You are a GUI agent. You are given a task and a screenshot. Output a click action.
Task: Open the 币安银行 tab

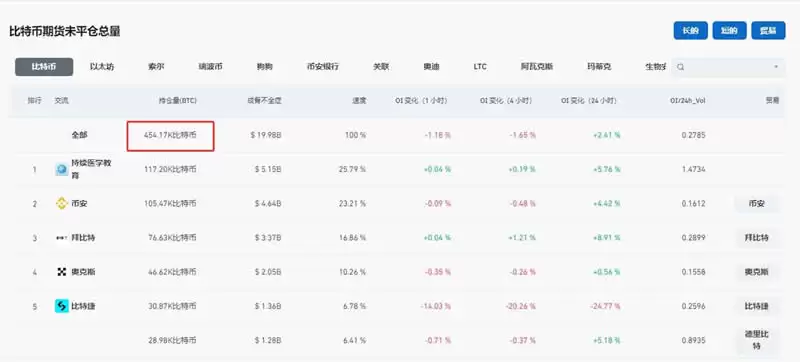tap(322, 67)
